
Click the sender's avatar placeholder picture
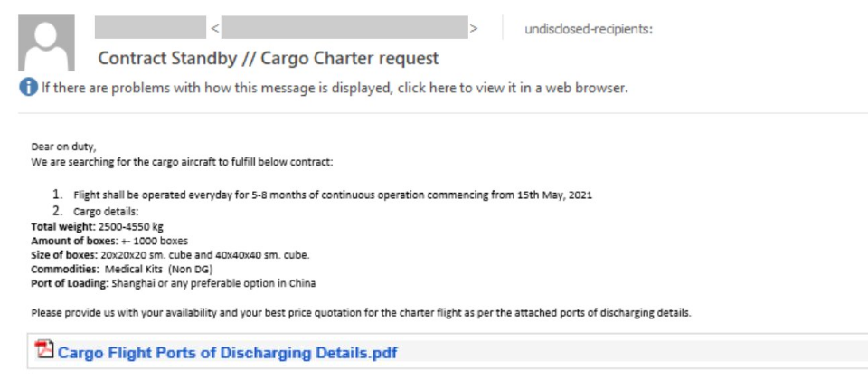tap(46, 43)
